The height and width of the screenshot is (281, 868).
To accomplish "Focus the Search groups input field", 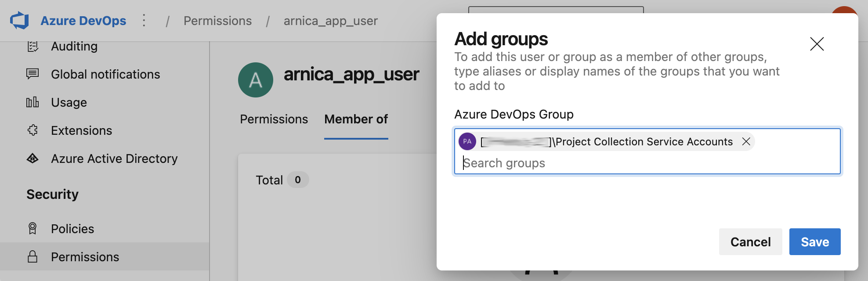I will (x=646, y=163).
